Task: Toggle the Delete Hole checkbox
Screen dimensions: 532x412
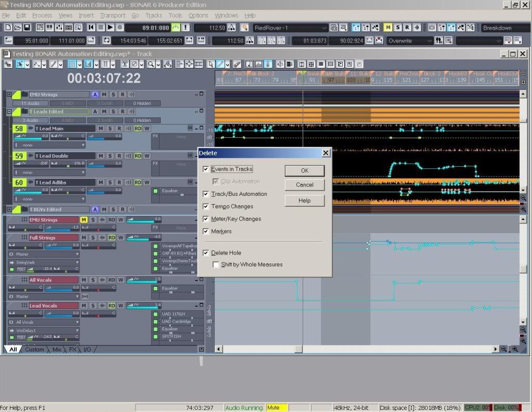Action: pos(206,253)
